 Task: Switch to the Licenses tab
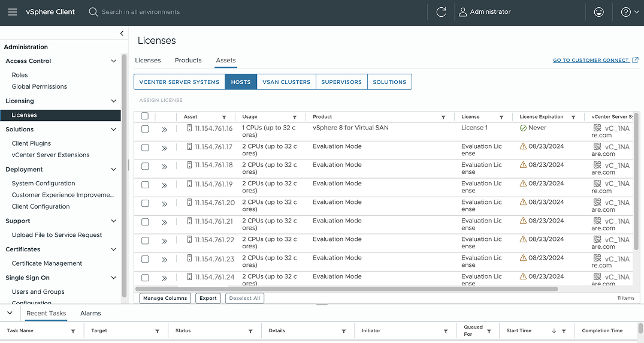tap(148, 60)
